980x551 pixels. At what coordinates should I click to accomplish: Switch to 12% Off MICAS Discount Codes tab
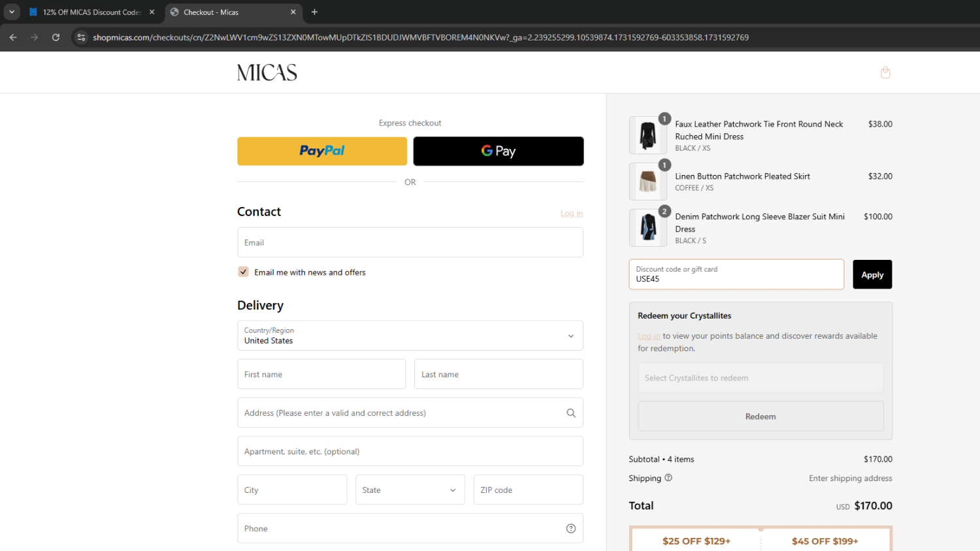[91, 12]
